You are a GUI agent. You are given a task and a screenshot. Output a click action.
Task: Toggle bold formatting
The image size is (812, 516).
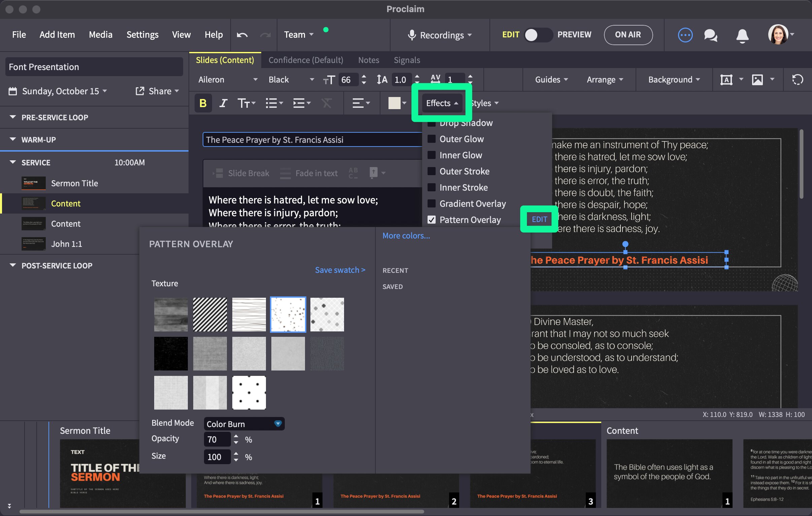click(x=203, y=103)
